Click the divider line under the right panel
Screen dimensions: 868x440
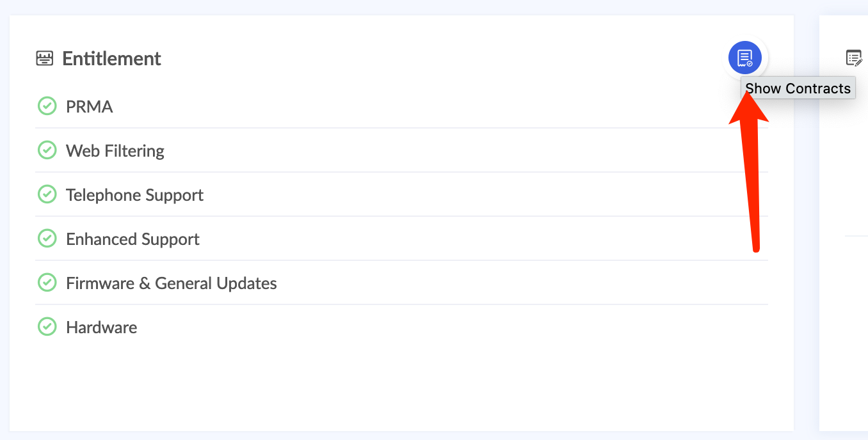tap(856, 236)
